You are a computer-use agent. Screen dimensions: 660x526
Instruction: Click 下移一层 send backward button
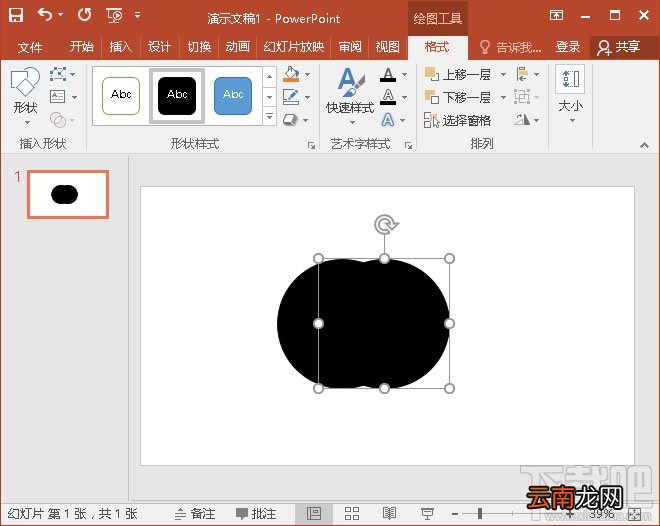(458, 97)
